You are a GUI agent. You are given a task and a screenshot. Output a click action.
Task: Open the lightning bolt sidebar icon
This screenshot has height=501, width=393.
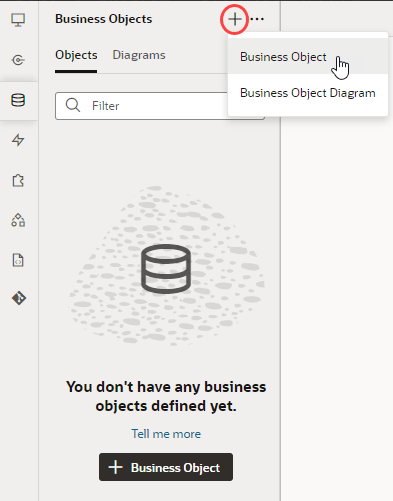click(x=18, y=140)
